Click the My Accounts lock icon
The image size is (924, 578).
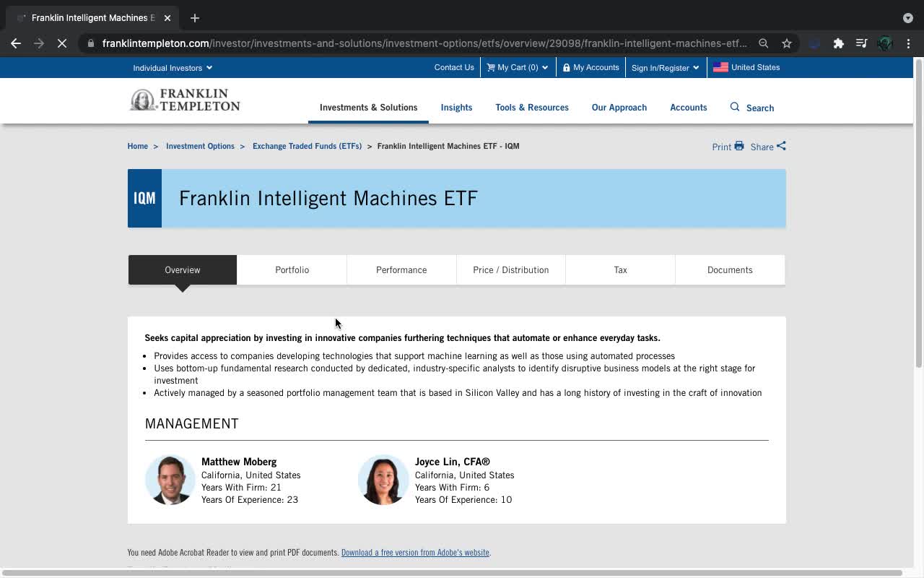[567, 67]
